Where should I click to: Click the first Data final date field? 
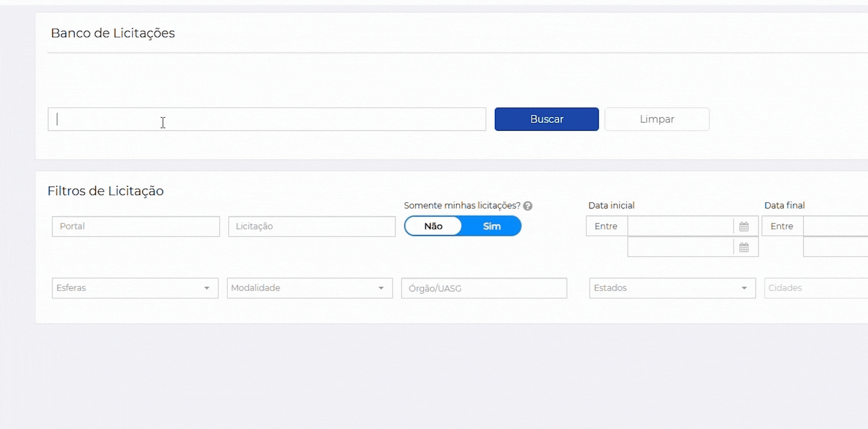coord(835,226)
